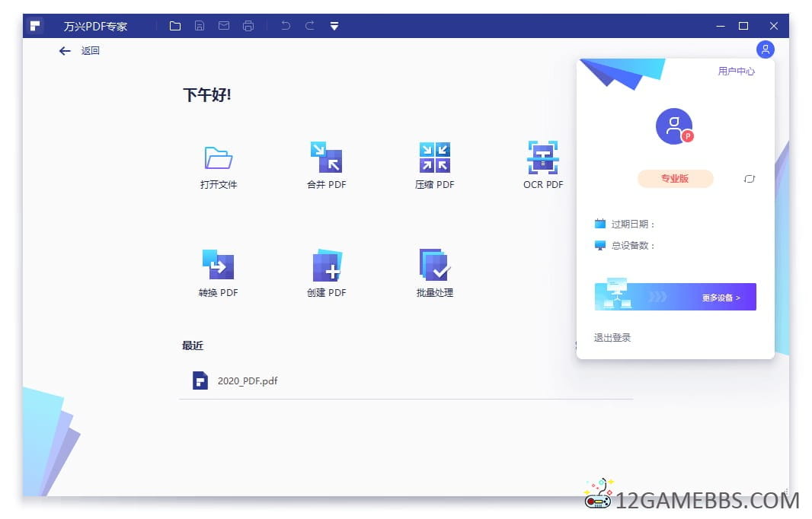The height and width of the screenshot is (519, 812).
Task: Open the Batch Process tool
Action: pos(435,266)
